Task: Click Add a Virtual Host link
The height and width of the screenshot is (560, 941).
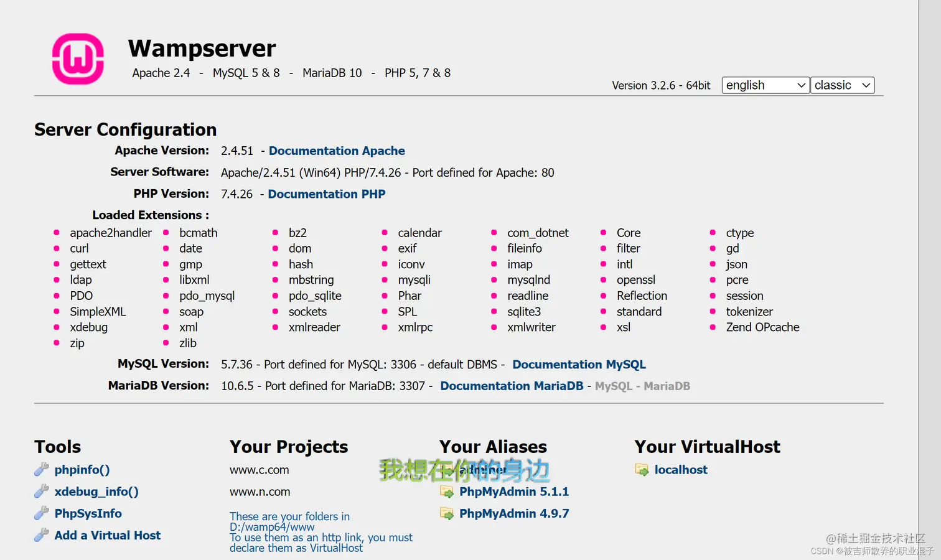Action: click(108, 535)
